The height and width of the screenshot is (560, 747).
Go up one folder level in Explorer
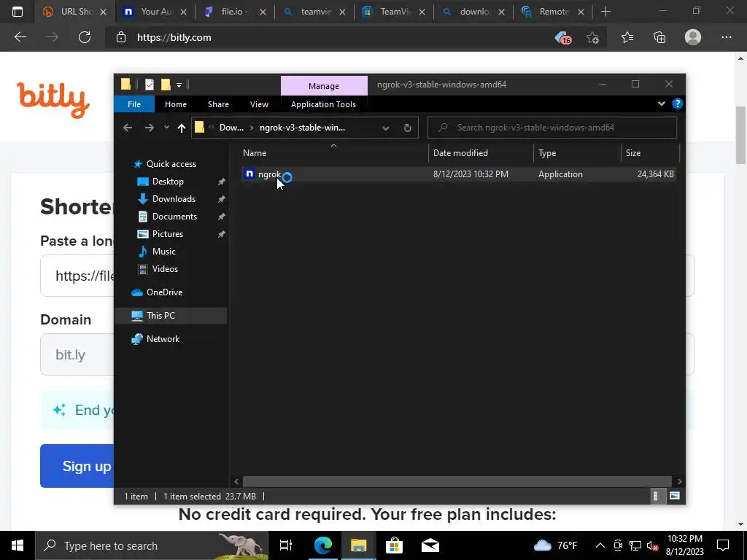(x=181, y=128)
